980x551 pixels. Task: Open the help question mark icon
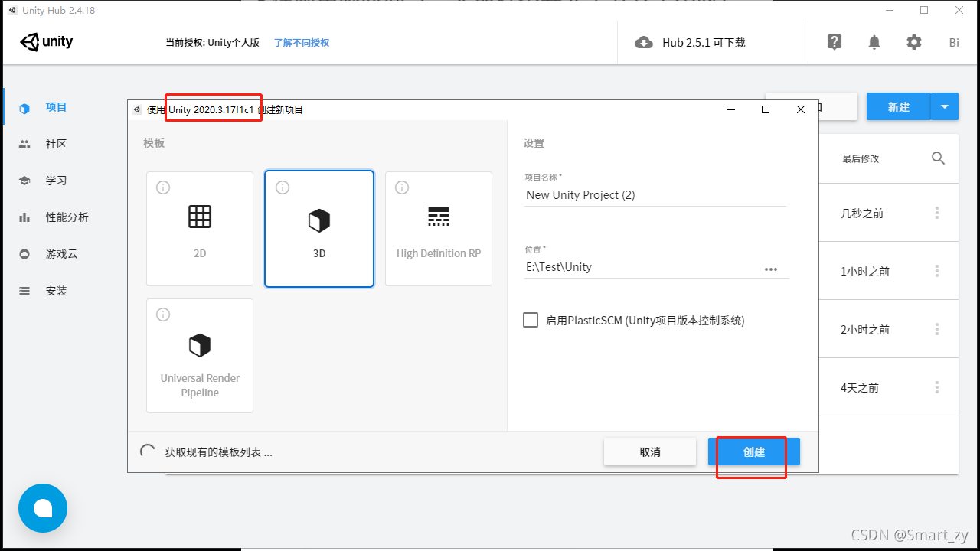[835, 42]
